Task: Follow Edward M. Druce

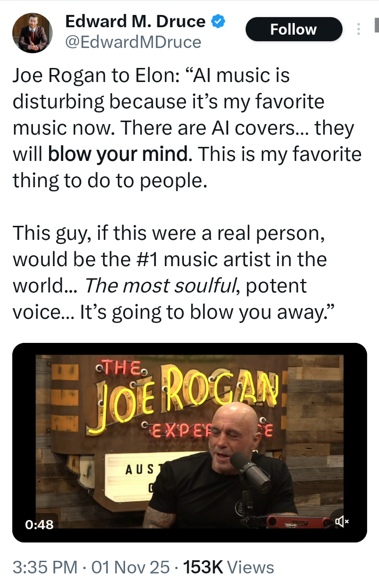Action: tap(293, 29)
